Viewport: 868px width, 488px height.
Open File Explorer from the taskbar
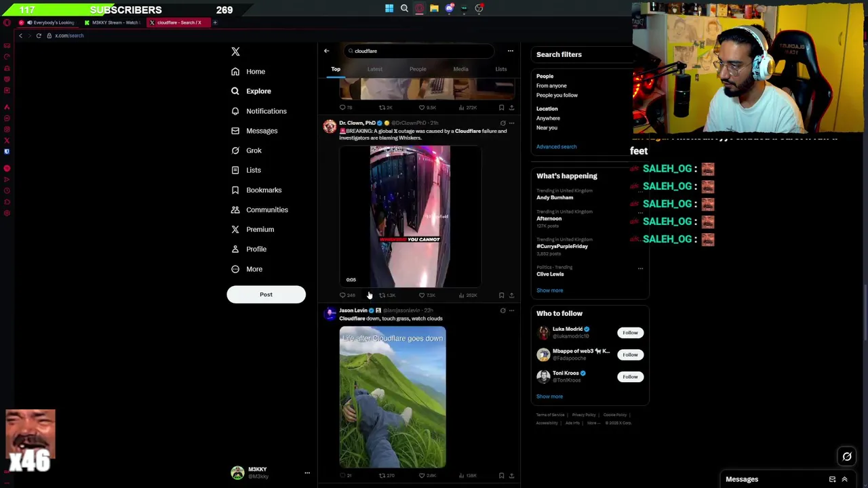(434, 9)
